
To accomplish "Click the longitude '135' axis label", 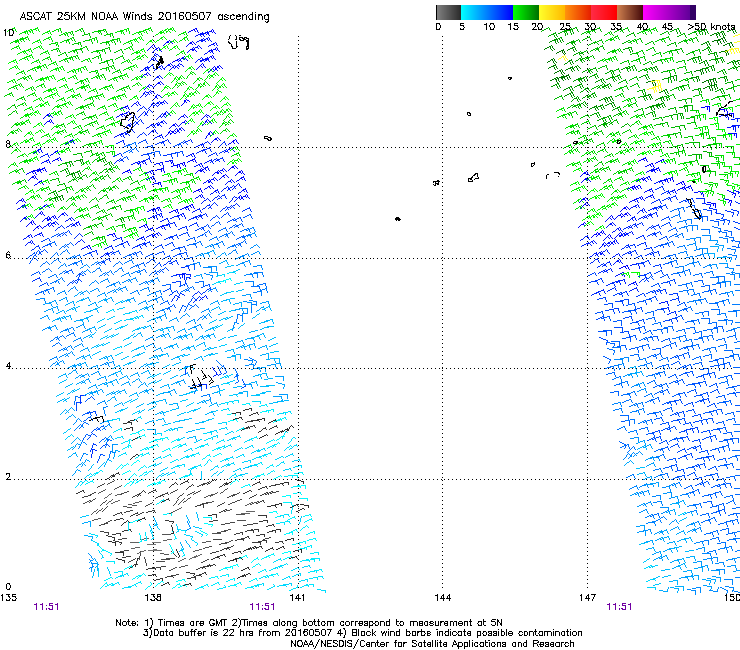I will [8, 598].
